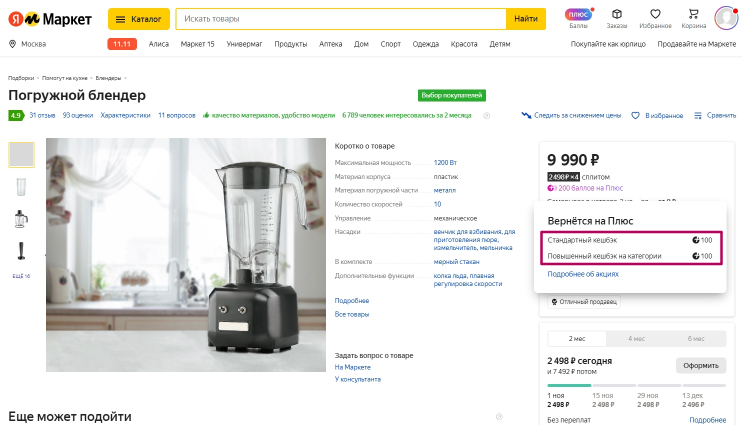Go to the Продукты category

pos(290,44)
